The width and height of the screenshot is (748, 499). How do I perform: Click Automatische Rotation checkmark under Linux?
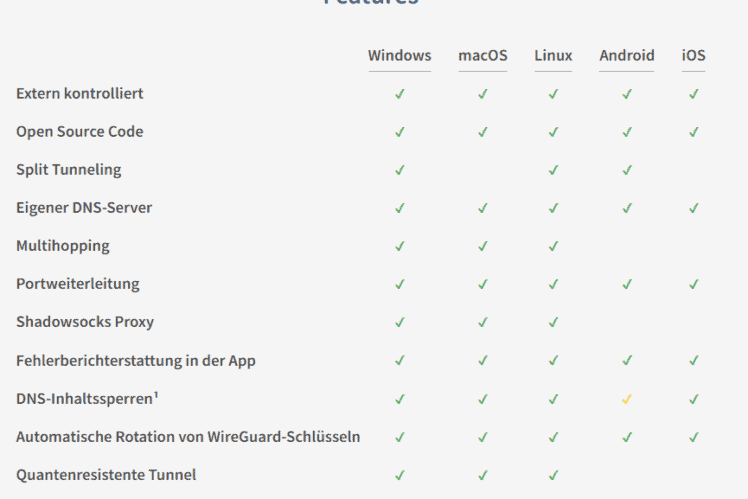(x=553, y=437)
